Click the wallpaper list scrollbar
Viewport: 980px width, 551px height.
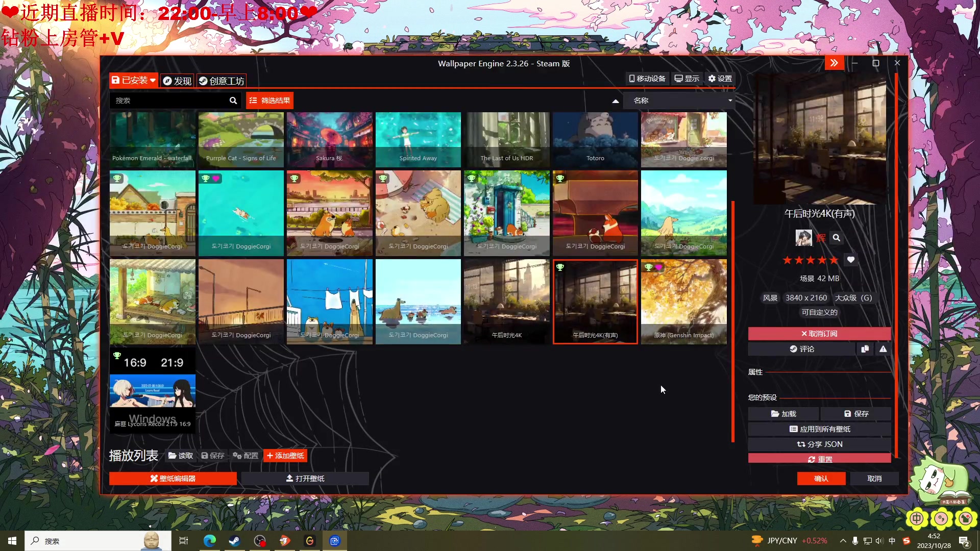[x=733, y=321]
